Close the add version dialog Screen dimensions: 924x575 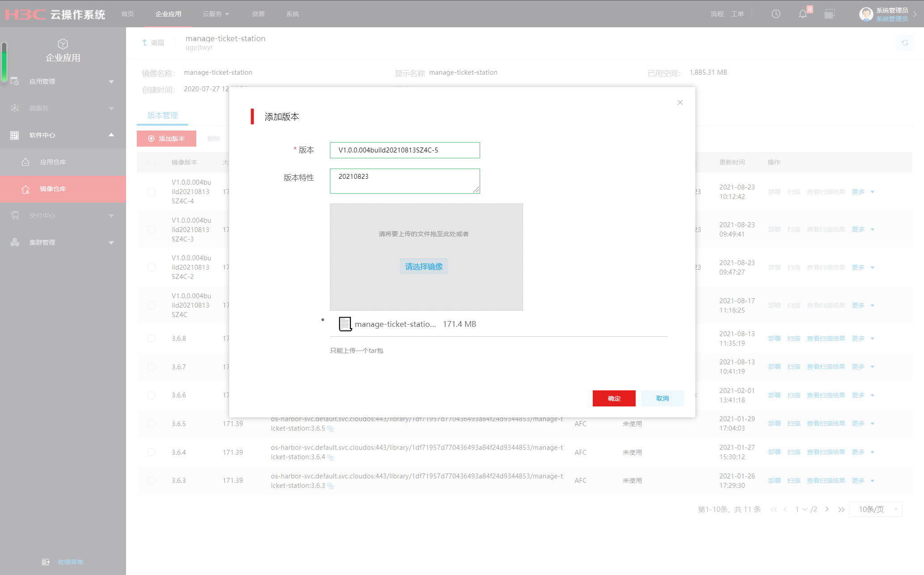pyautogui.click(x=680, y=102)
